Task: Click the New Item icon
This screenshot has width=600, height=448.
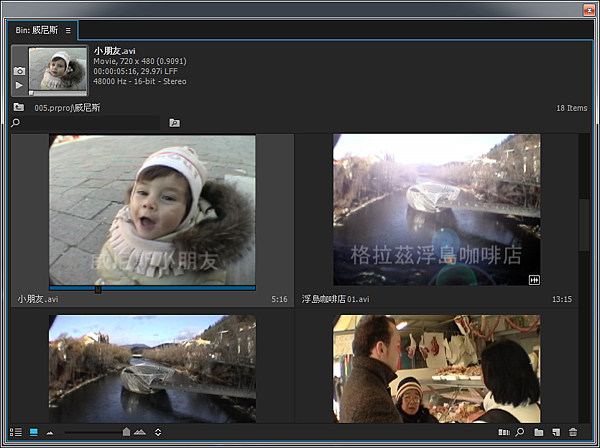Action: 556,432
